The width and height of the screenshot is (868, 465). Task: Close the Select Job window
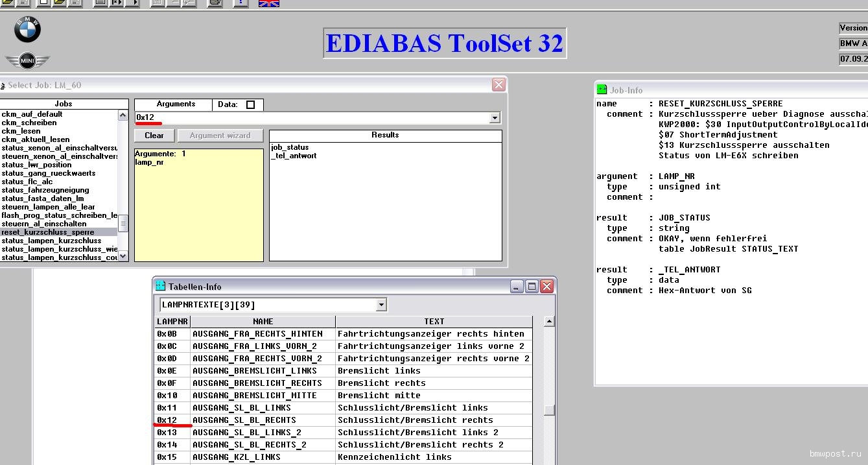click(499, 85)
